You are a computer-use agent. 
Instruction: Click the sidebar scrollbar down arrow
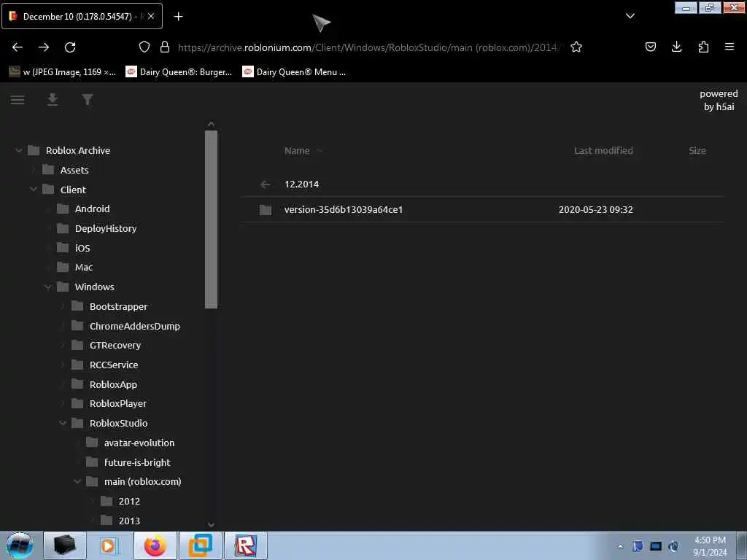point(211,524)
